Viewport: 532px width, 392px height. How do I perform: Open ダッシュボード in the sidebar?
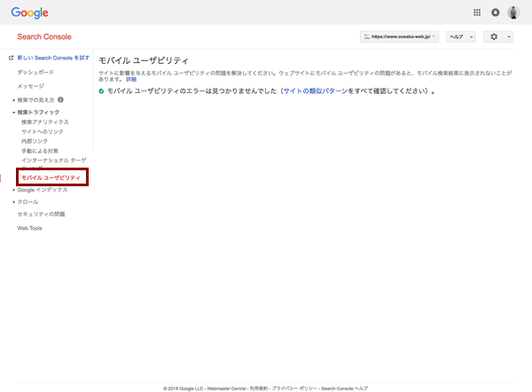[x=35, y=72]
